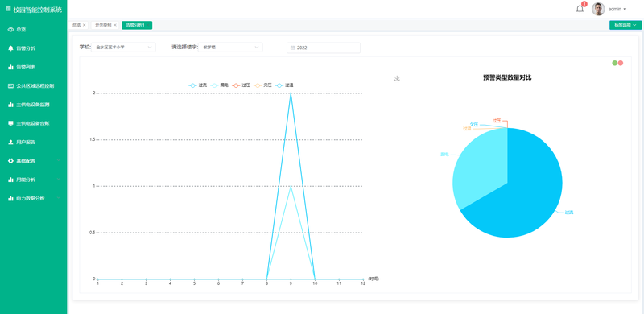Expand the 基础配置 submenu

pyautogui.click(x=33, y=161)
